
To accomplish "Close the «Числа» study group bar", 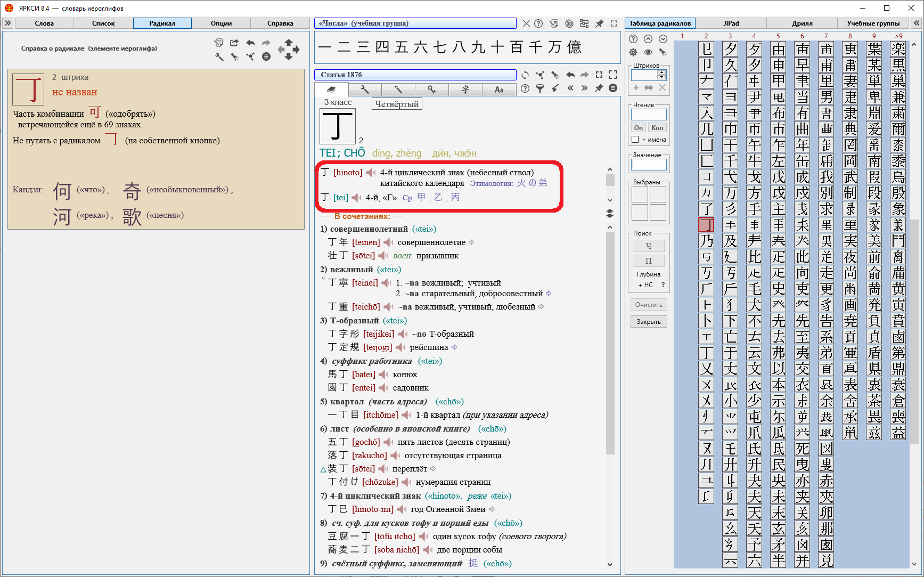I will [x=526, y=23].
